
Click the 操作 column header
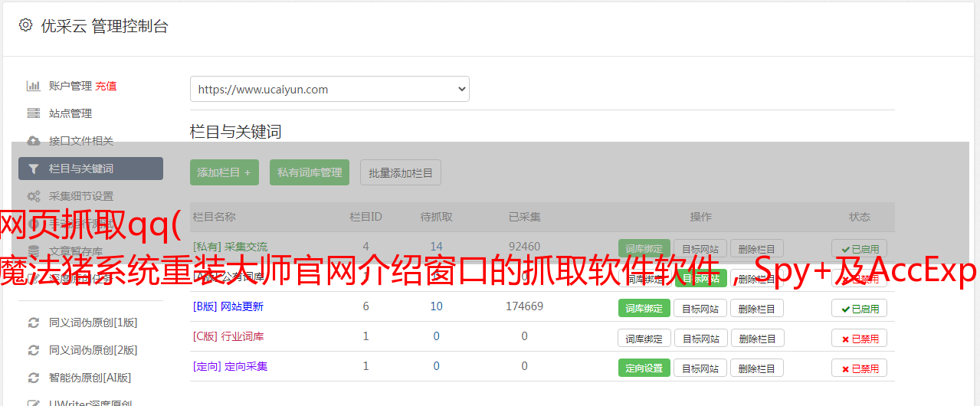point(700,217)
